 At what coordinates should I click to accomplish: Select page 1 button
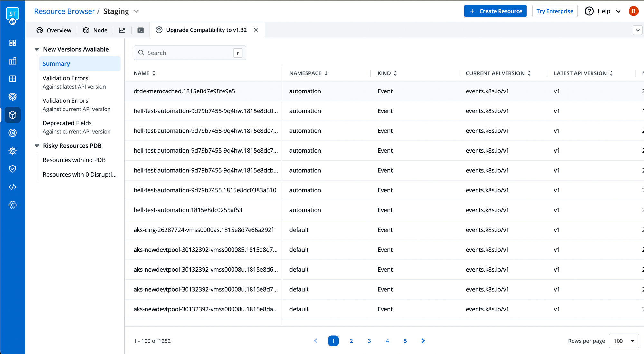click(333, 341)
